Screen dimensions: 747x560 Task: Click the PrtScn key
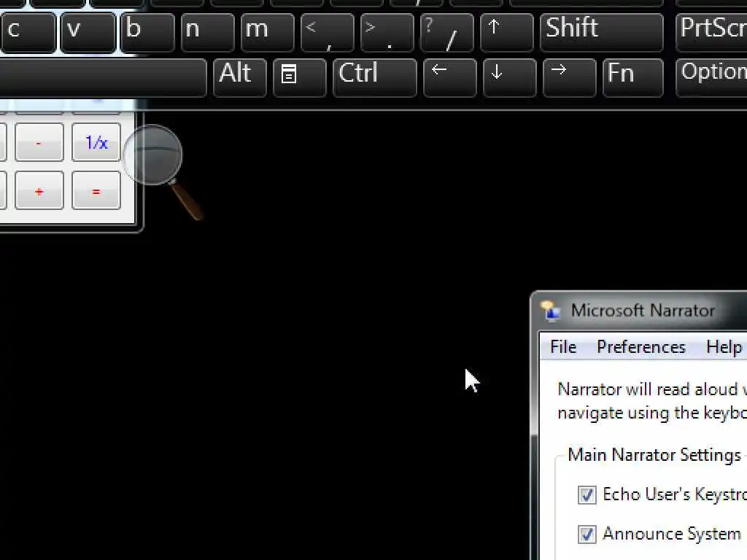click(712, 32)
